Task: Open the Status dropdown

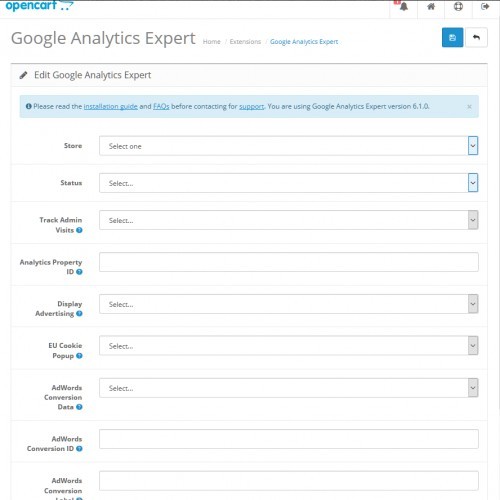Action: click(289, 183)
